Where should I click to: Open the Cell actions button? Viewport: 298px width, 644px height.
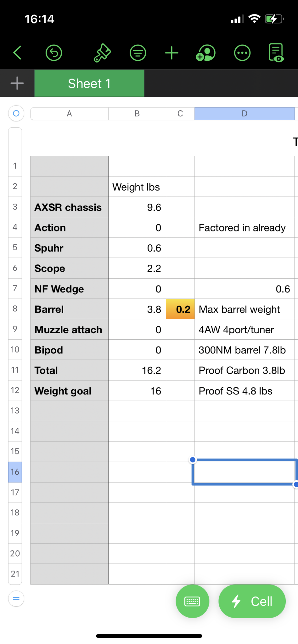(x=252, y=601)
